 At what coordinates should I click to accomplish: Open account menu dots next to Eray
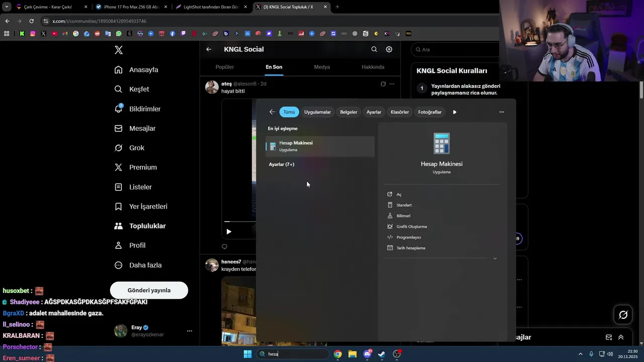[x=190, y=331]
